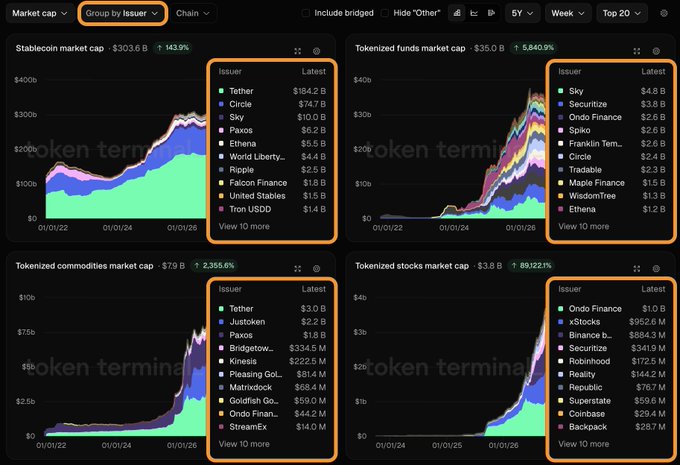Click Sky green swatch in Tokenized funds legend
The width and height of the screenshot is (680, 465).
(560, 91)
